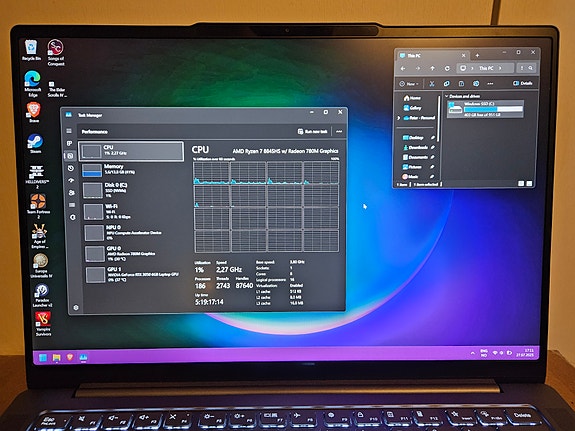Screen dimensions: 575x431
Task: Open the New dropdown in File Explorer
Action: pos(409,84)
